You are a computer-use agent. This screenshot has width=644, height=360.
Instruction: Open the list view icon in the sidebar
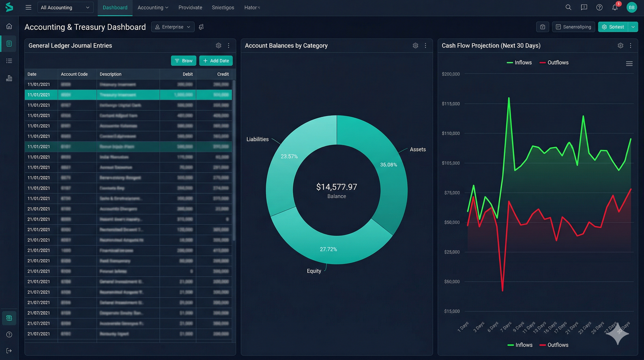pos(9,61)
